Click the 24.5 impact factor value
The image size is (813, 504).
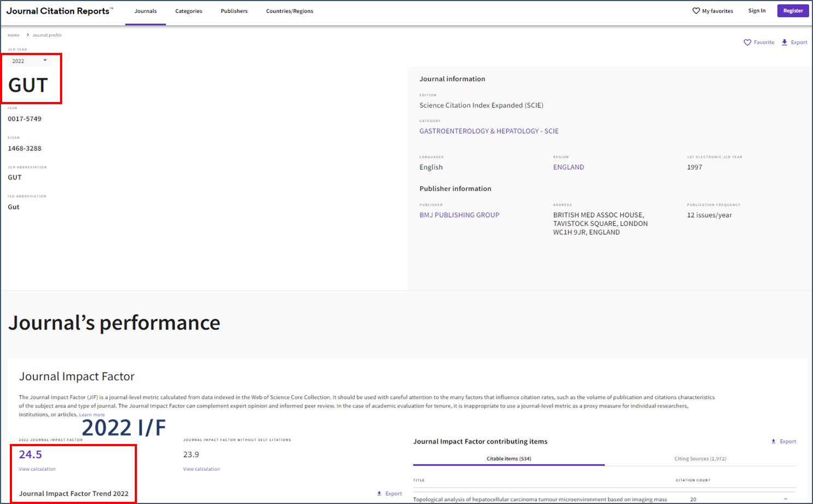[x=31, y=454]
